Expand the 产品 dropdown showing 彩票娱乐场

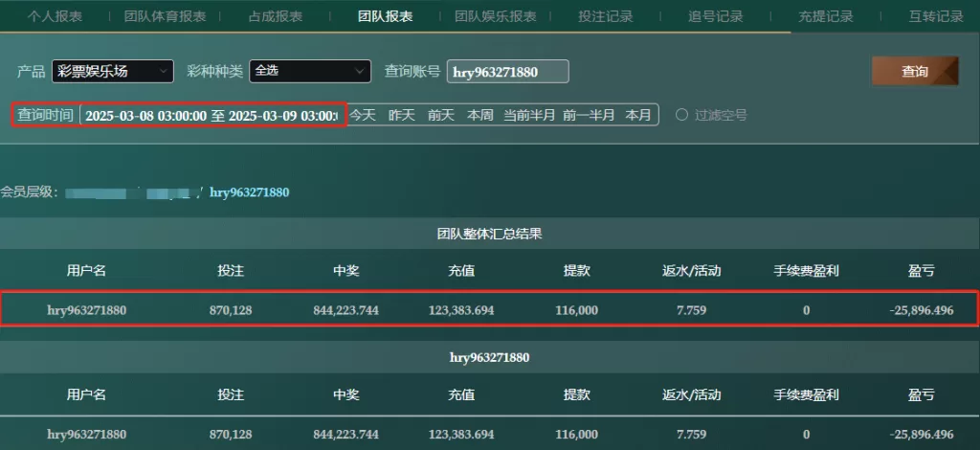tap(113, 71)
